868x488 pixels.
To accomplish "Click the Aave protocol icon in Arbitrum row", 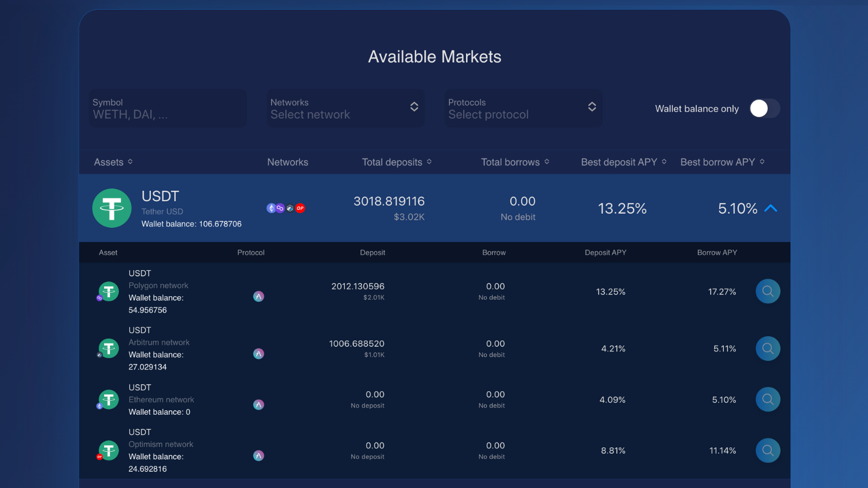I will click(x=259, y=354).
